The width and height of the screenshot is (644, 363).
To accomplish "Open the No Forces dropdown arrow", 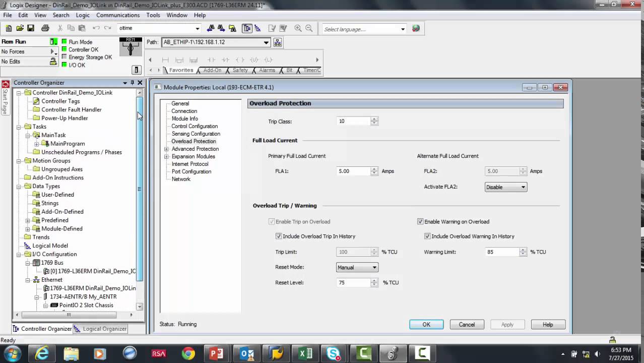I will click(52, 51).
